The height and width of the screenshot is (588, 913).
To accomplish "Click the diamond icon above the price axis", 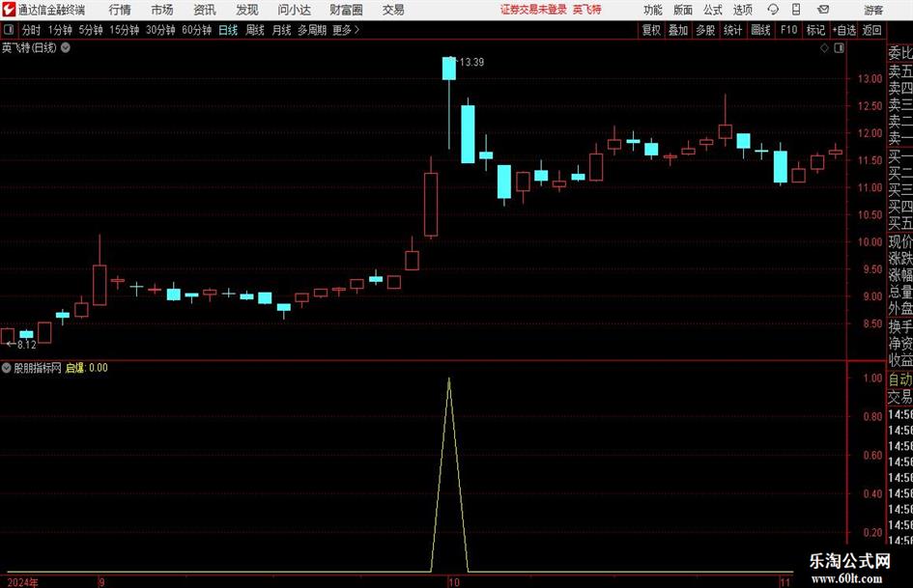I will (x=824, y=48).
